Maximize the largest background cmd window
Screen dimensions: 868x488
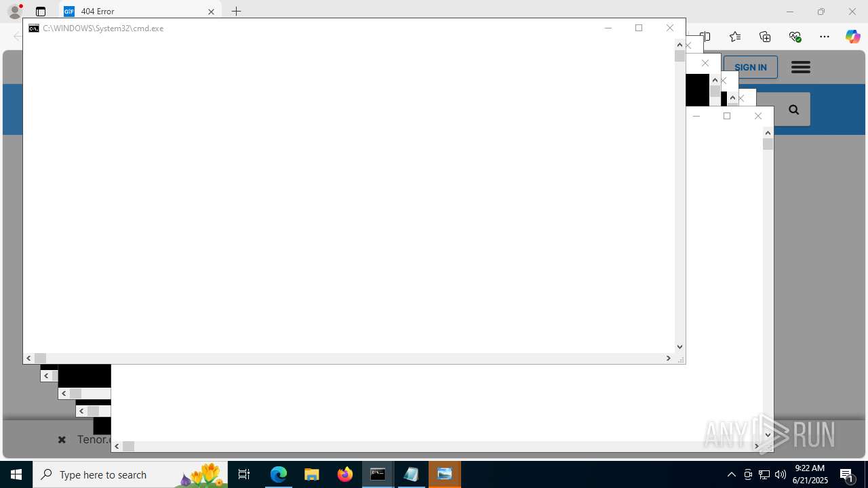pos(727,116)
